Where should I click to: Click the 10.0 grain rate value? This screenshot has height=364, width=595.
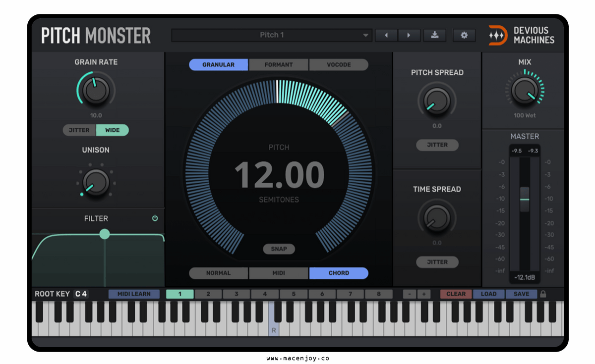click(x=96, y=115)
